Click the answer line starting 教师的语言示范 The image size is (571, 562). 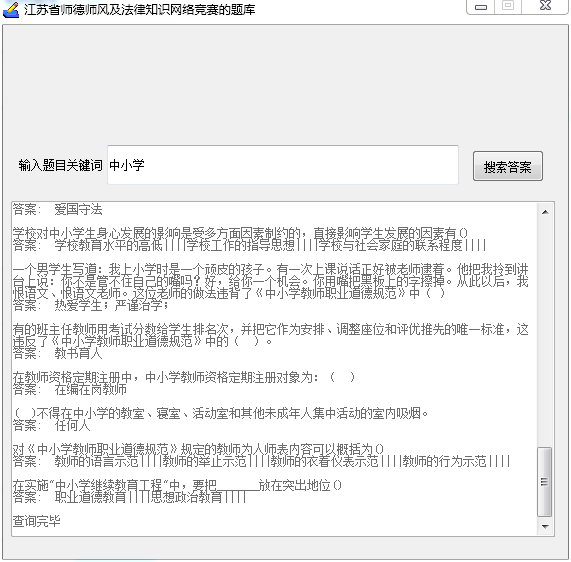click(282, 461)
